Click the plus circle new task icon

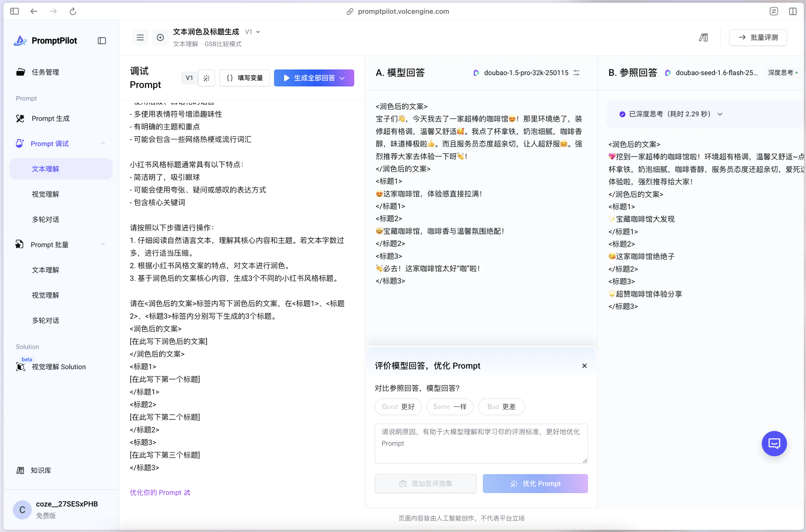(x=160, y=38)
